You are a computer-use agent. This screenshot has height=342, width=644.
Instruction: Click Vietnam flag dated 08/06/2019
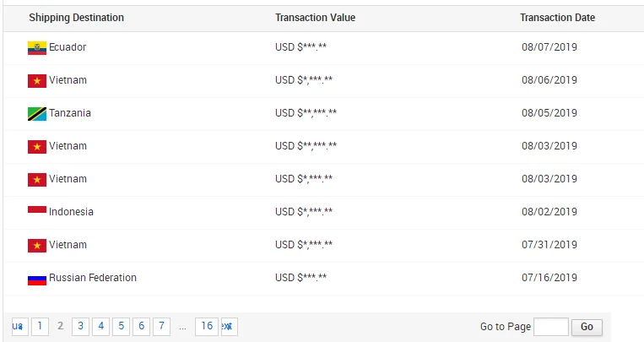pos(36,81)
